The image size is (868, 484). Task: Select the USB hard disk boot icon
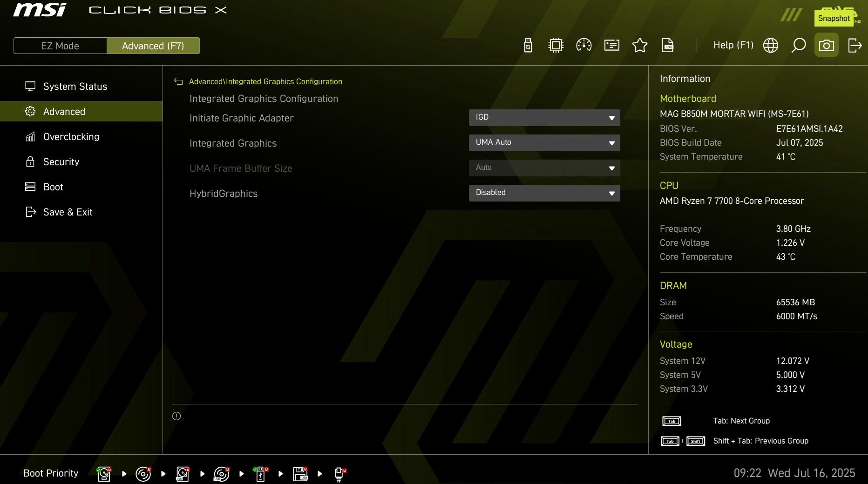[x=183, y=474]
